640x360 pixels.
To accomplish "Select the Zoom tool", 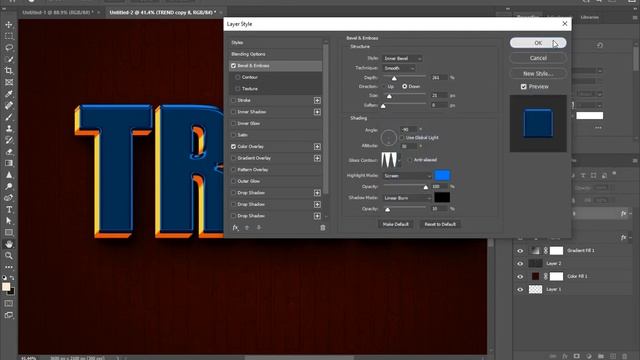I will coord(9,256).
